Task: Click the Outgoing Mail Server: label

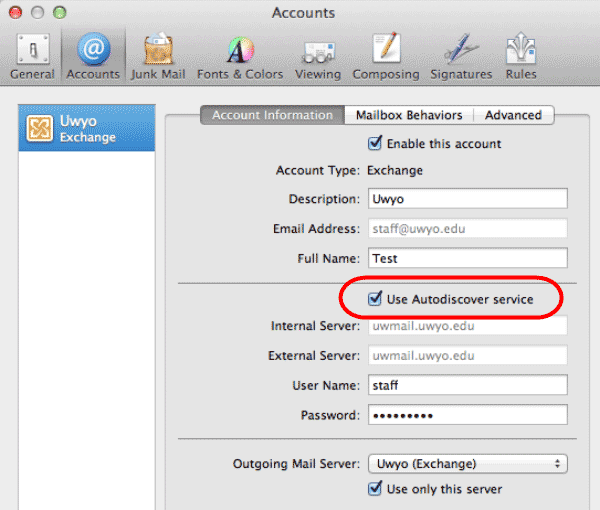Action: click(x=297, y=464)
